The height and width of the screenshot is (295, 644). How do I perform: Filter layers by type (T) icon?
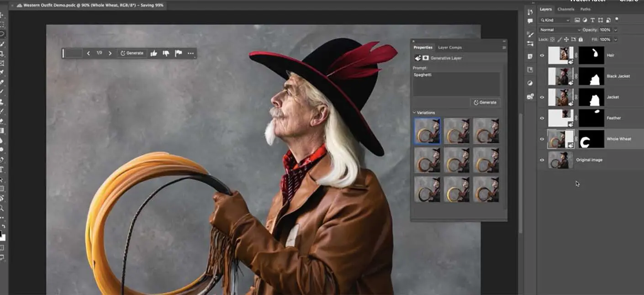(592, 20)
